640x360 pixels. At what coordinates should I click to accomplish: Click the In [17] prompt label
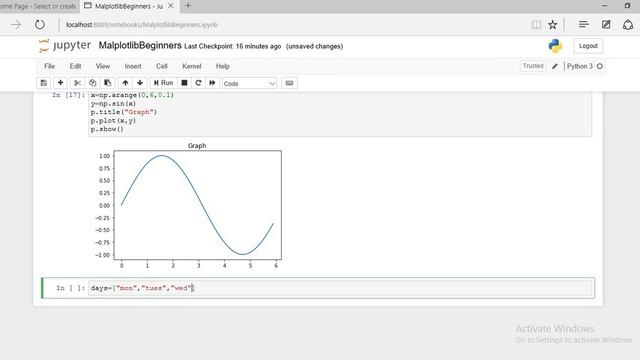[68, 95]
